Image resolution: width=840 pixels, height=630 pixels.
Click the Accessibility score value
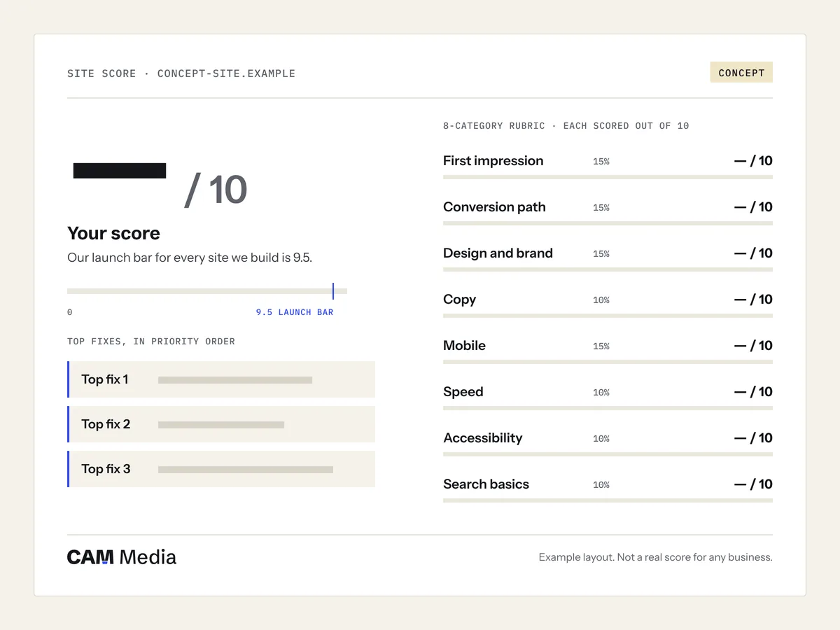753,438
